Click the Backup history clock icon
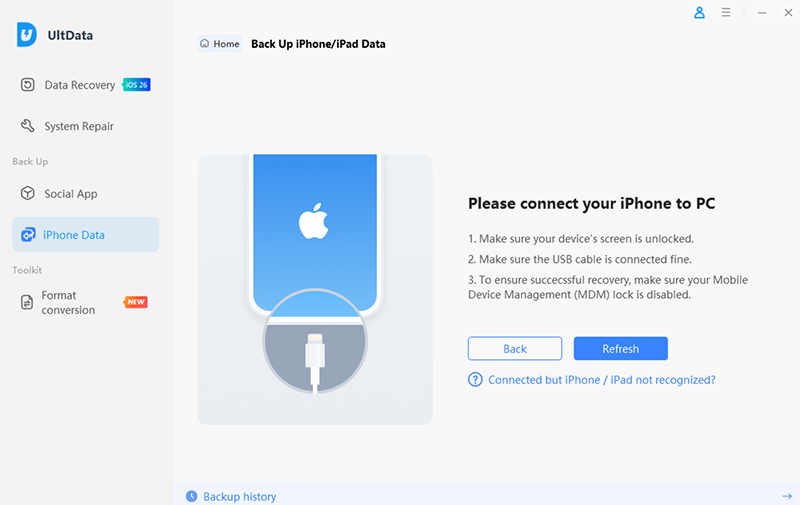Screen dimensions: 800x505 click(x=191, y=496)
